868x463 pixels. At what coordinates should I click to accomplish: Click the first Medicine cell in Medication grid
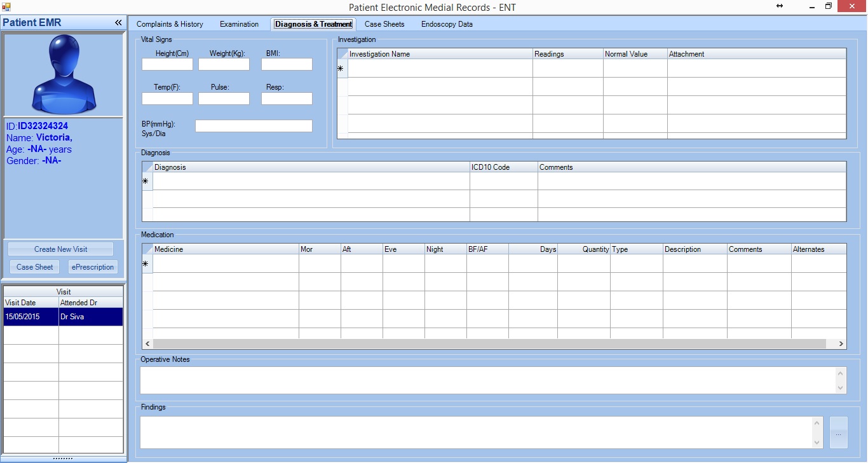tap(226, 264)
